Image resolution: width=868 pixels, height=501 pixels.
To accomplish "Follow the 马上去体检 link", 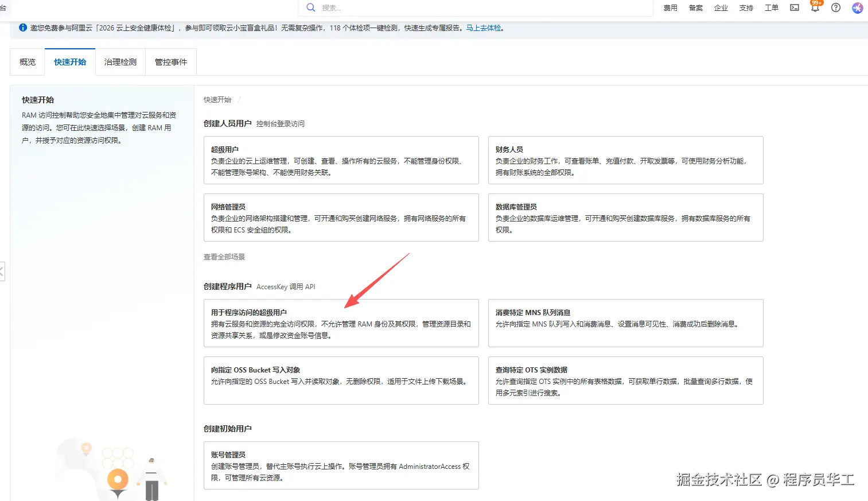I will (484, 28).
